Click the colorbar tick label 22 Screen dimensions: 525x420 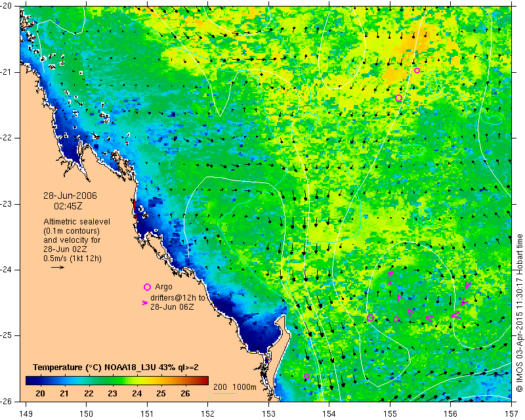(x=89, y=393)
